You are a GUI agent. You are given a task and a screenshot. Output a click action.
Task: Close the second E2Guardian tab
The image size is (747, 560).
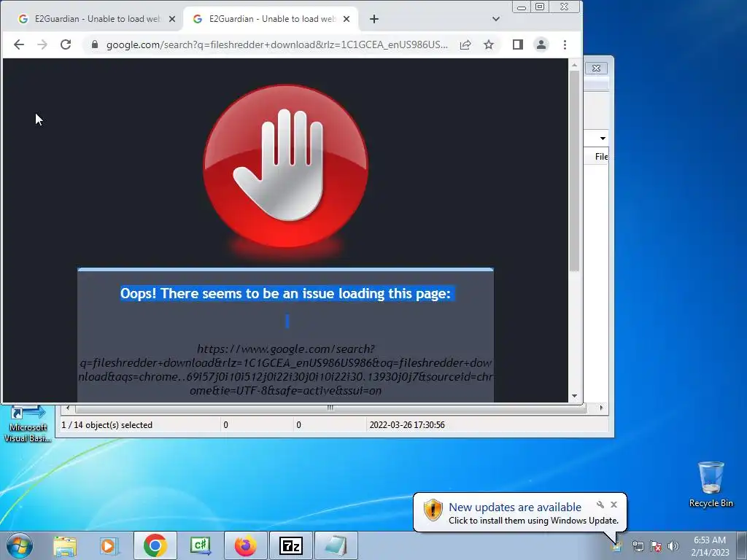(x=347, y=19)
